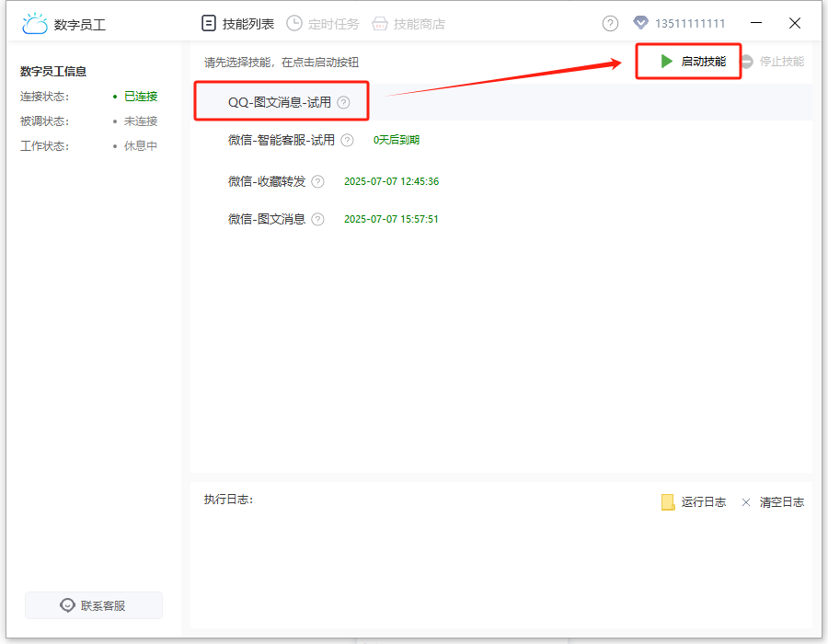
Task: Select the 微信-收藏转发 skill
Action: click(267, 181)
